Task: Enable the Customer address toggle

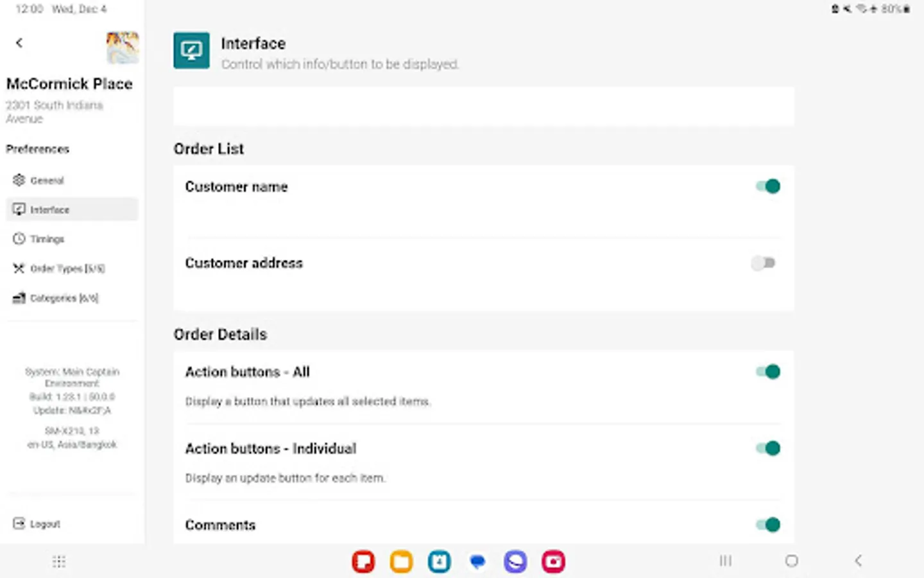Action: [763, 263]
